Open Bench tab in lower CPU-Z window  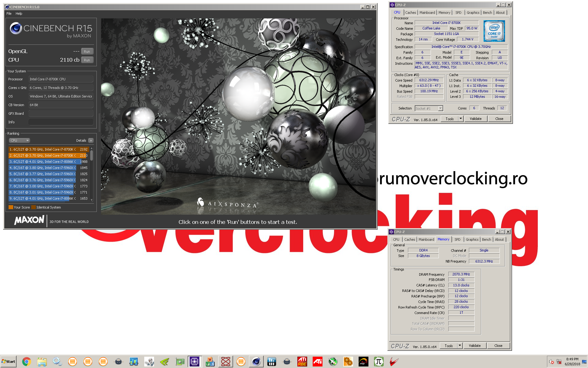(x=486, y=240)
